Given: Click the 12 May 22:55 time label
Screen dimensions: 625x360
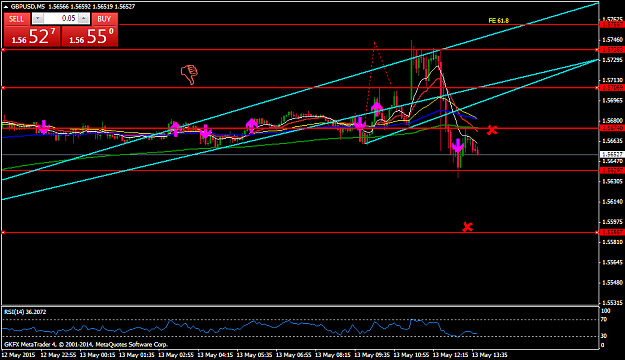Looking at the screenshot, I should click(58, 355).
